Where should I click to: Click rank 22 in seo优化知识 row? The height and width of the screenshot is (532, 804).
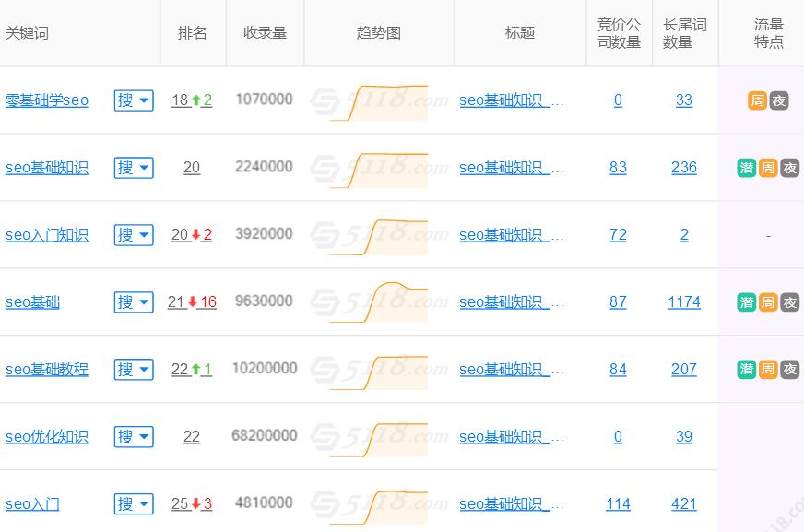(192, 437)
